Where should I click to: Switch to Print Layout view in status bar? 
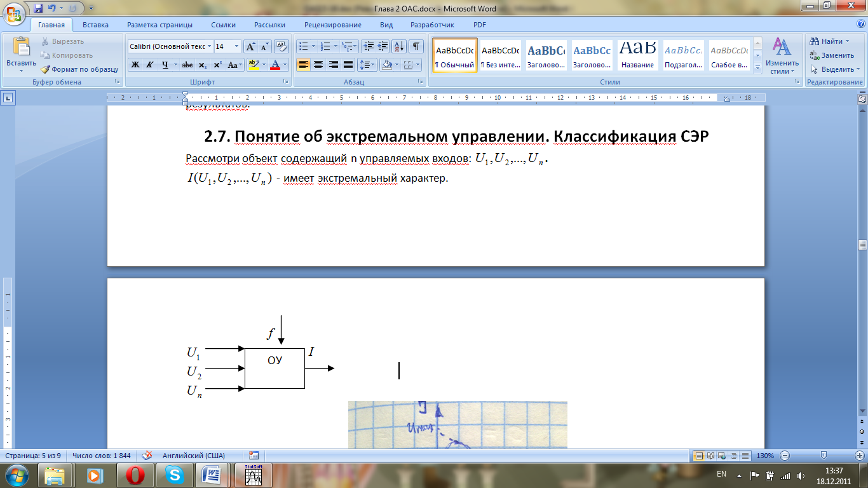699,456
